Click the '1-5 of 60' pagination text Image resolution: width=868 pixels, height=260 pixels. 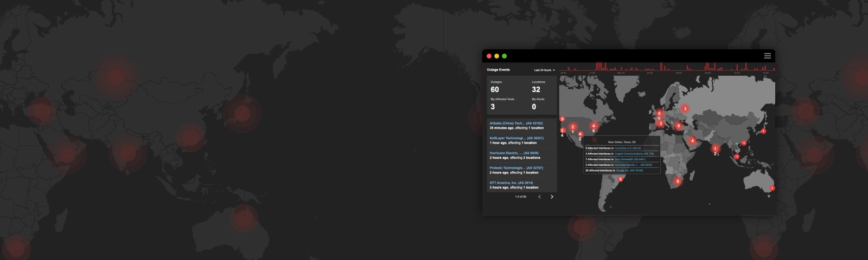pyautogui.click(x=521, y=197)
